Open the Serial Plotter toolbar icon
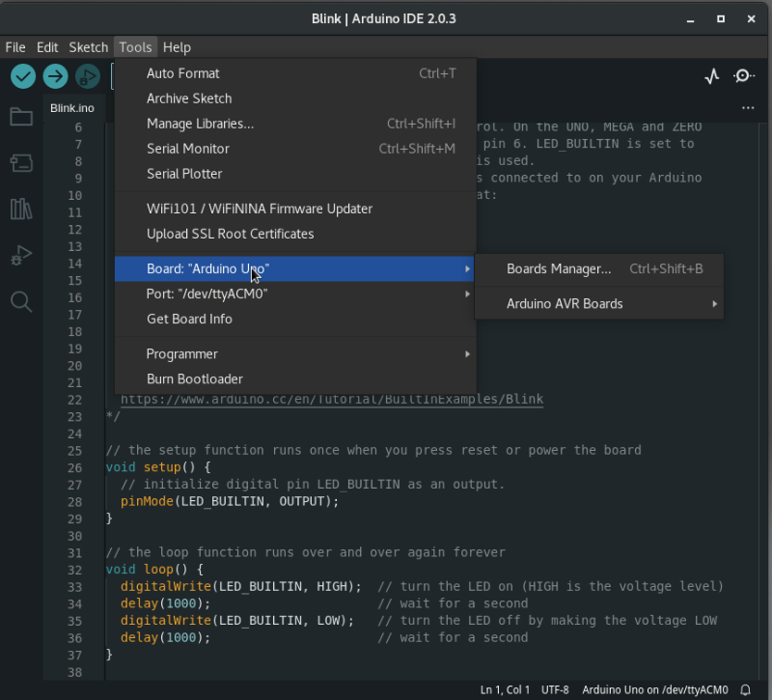Image resolution: width=772 pixels, height=700 pixels. tap(712, 76)
